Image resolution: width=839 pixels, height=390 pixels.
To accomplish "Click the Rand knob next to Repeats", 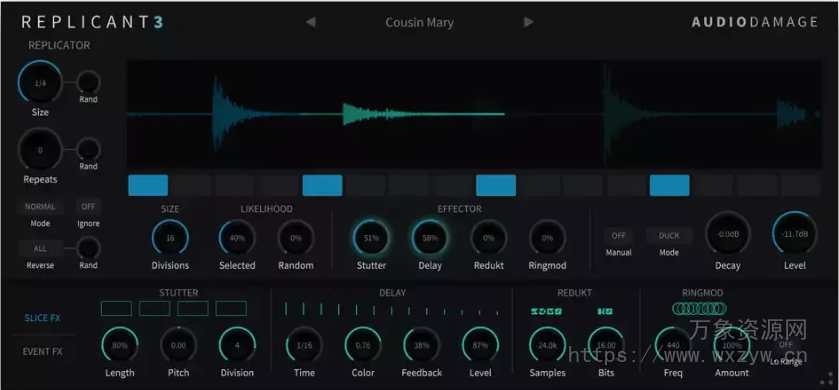I will 88,149.
